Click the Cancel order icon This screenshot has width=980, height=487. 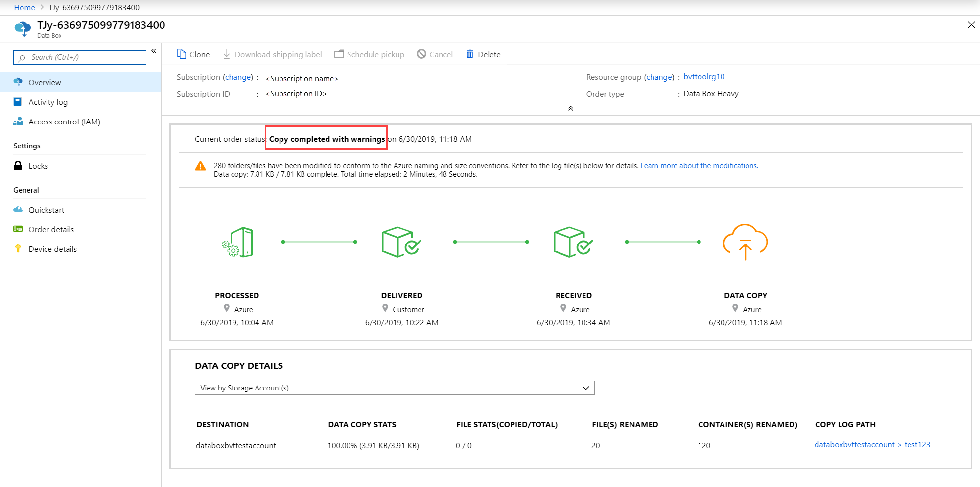(x=421, y=54)
